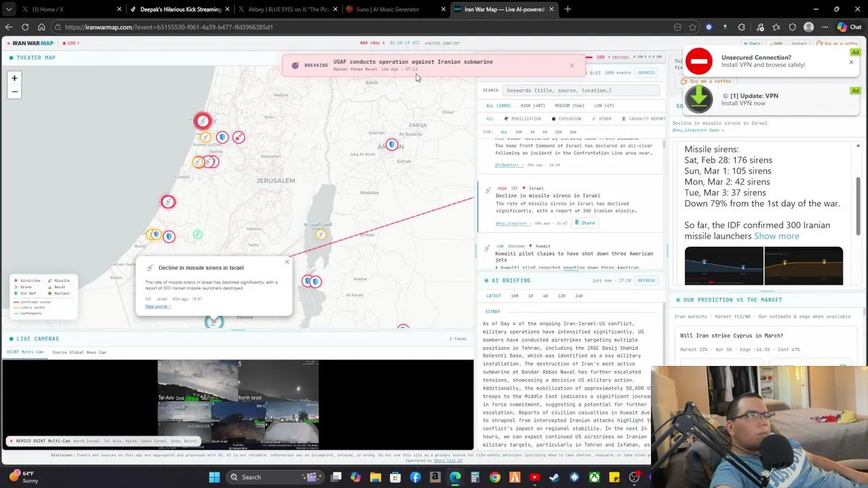Switch to Deepak's Hilarious Kick Streaming tab
868x488 pixels.
pyautogui.click(x=178, y=9)
